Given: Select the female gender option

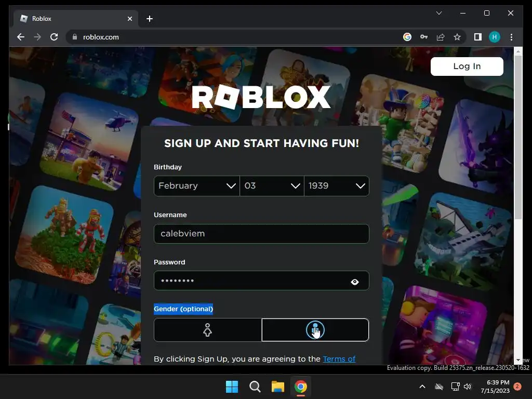Looking at the screenshot, I should [x=208, y=330].
